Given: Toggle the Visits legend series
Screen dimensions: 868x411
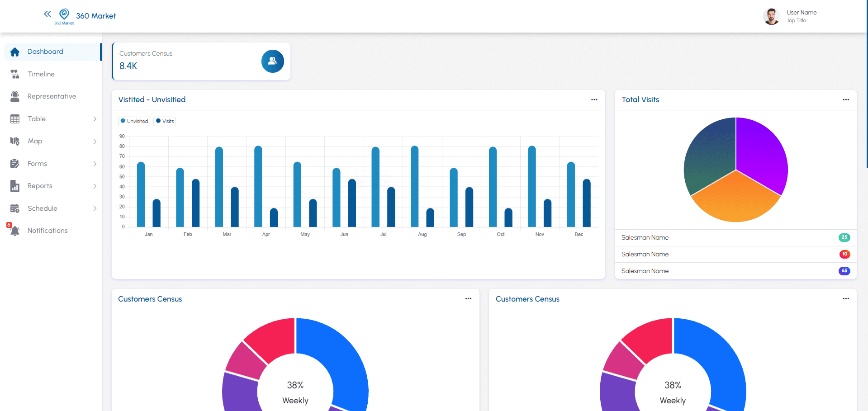Looking at the screenshot, I should (x=165, y=121).
